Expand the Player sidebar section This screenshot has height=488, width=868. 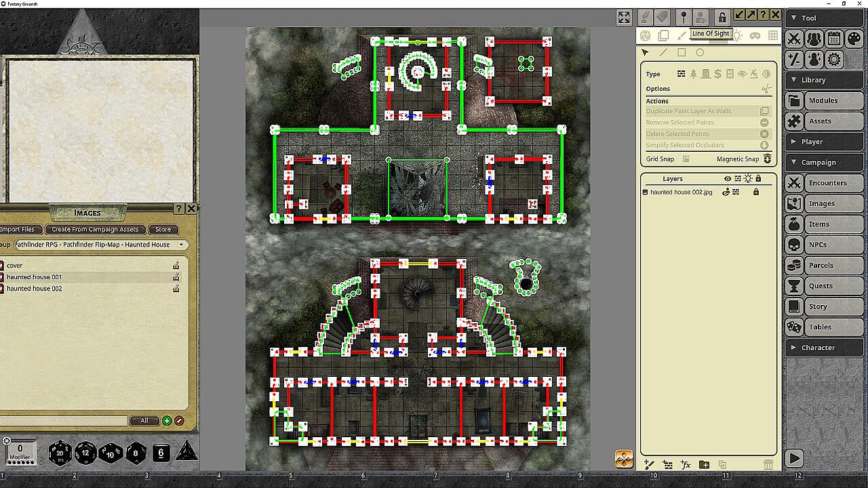coord(826,142)
